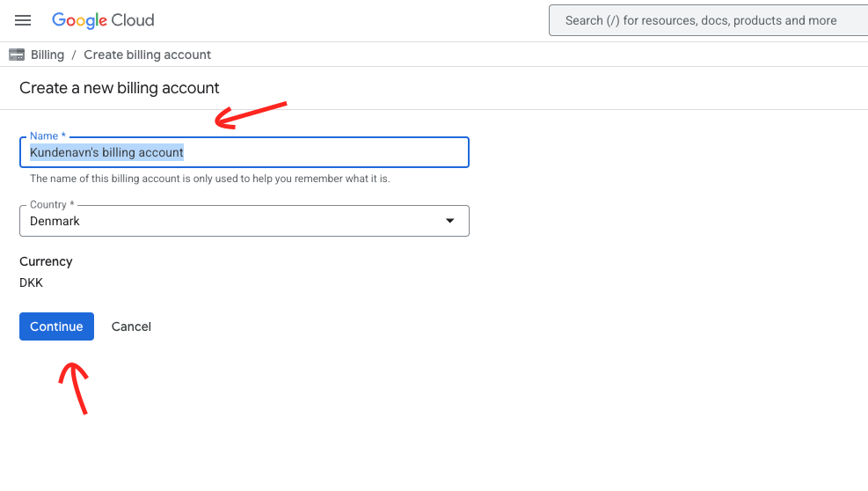Click the DKK currency value
This screenshot has width=868, height=491.
click(32, 282)
